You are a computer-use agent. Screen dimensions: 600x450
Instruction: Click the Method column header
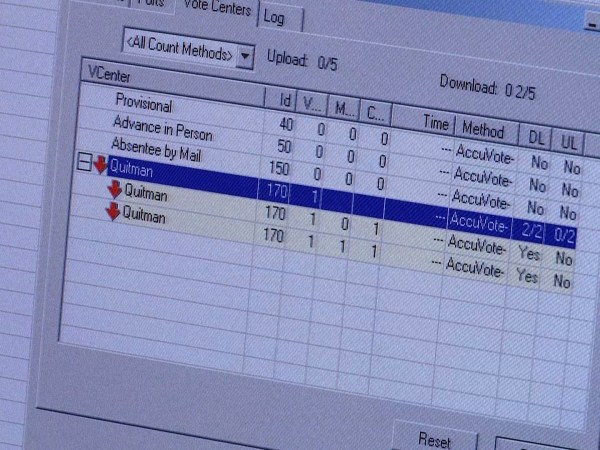(485, 128)
